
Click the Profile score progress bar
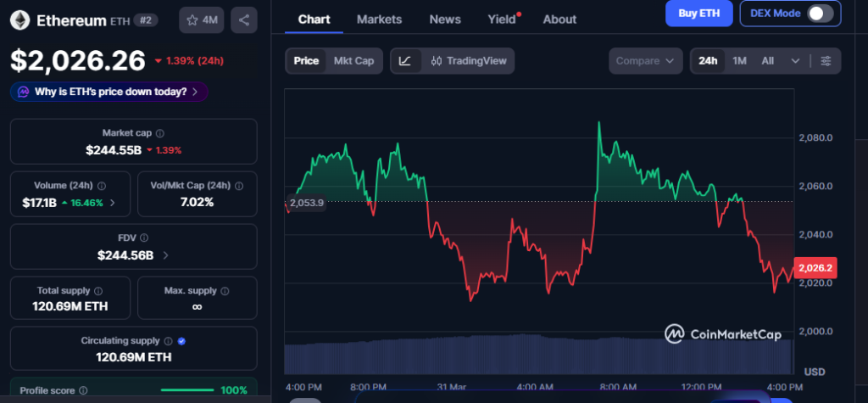pos(186,390)
